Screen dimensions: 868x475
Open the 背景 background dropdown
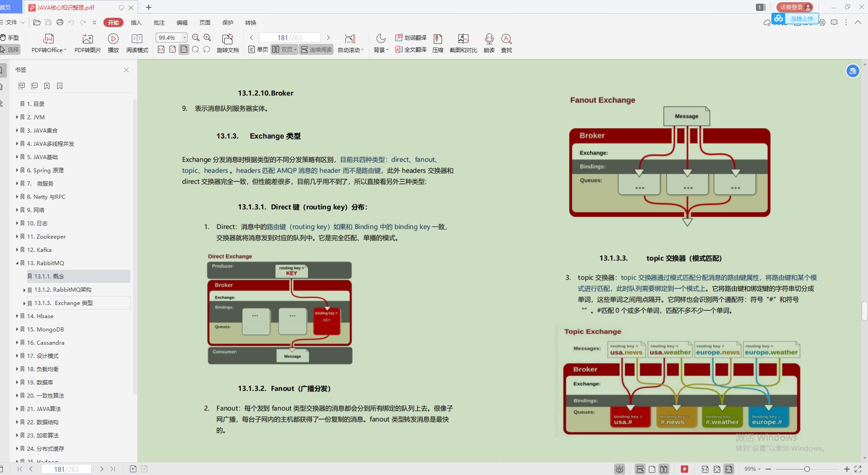(x=381, y=43)
